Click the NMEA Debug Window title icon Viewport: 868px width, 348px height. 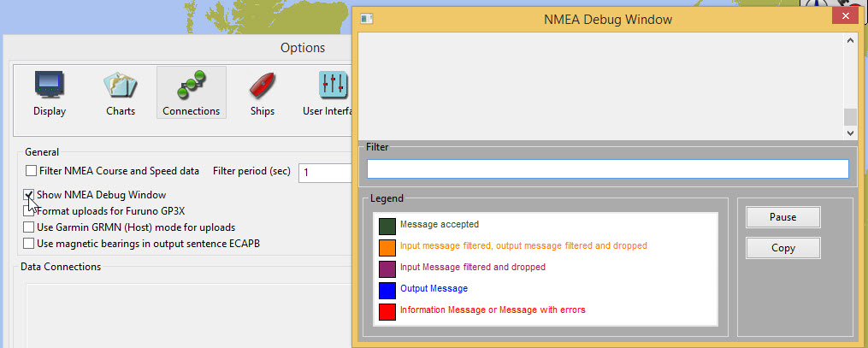coord(366,19)
